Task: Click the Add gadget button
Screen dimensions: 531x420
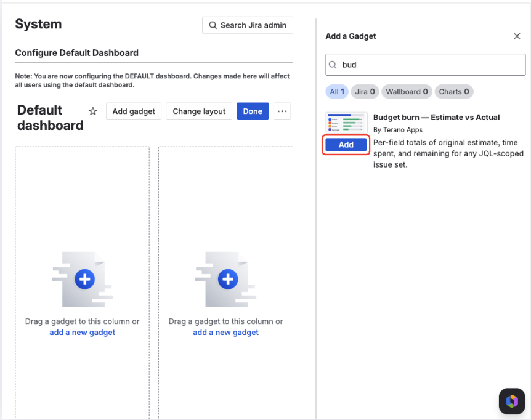Action: [134, 111]
